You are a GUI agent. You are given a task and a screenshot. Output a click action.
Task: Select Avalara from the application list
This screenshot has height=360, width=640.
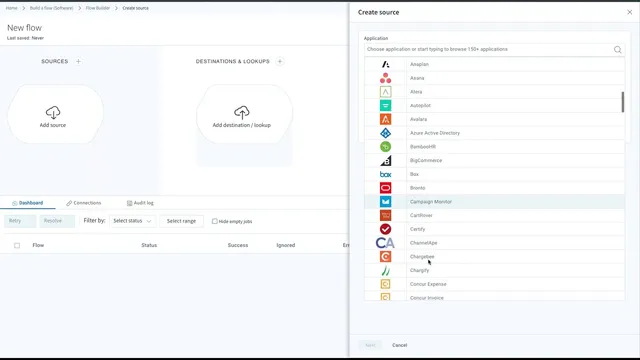pos(494,119)
